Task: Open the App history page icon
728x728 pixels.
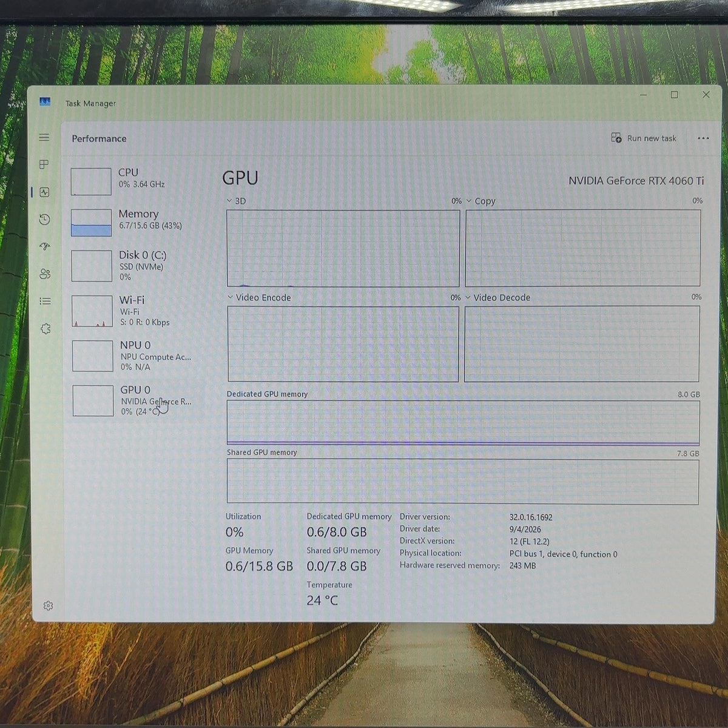Action: click(x=44, y=220)
